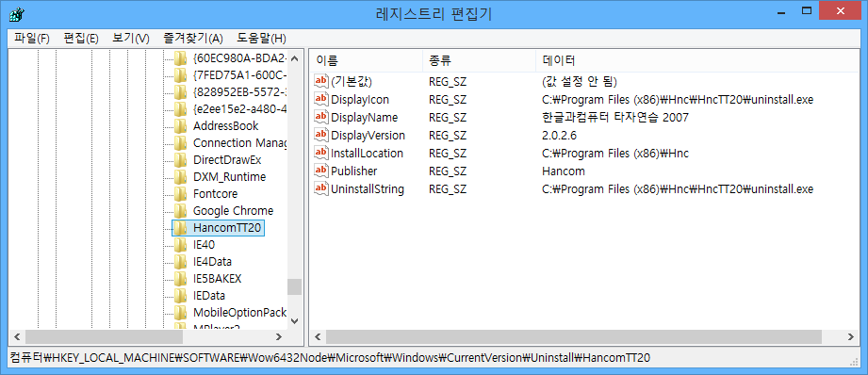
Task: Select the UninstallString value name
Action: coord(368,189)
